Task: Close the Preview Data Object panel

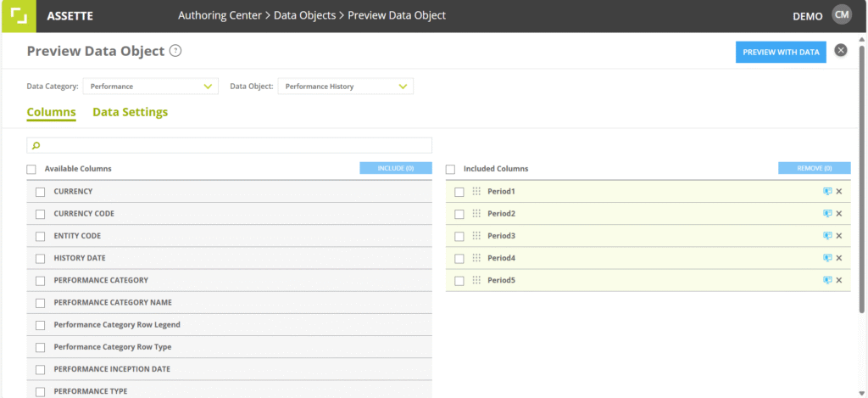Action: 841,50
